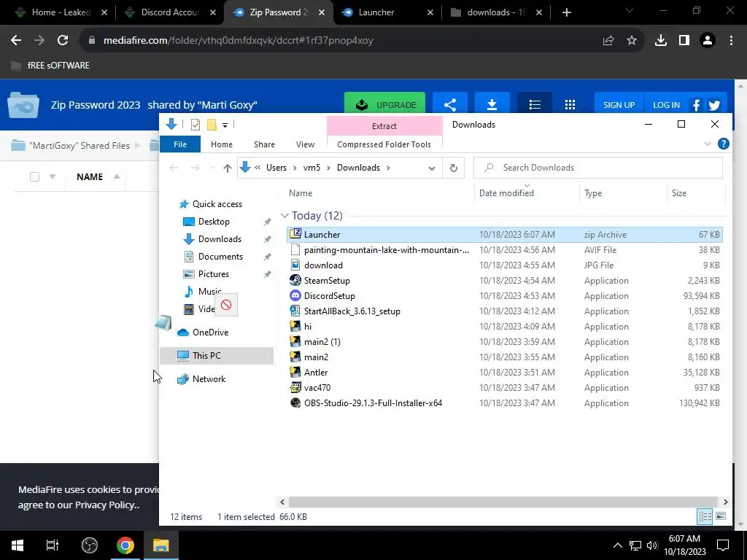Click the SIGN UP button
This screenshot has width=747, height=560.
(x=619, y=105)
